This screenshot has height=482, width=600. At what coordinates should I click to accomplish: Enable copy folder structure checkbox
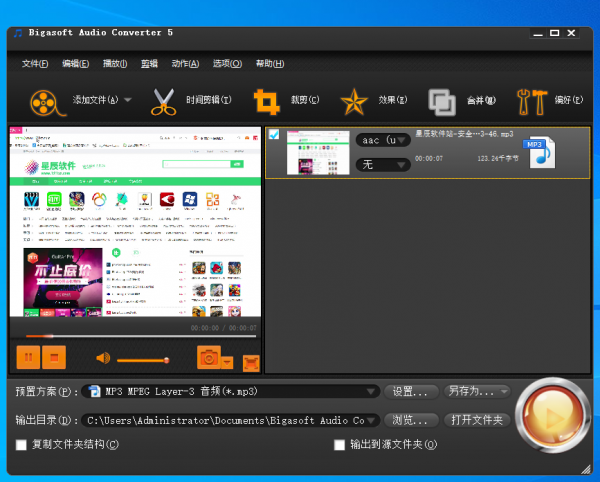[x=21, y=445]
